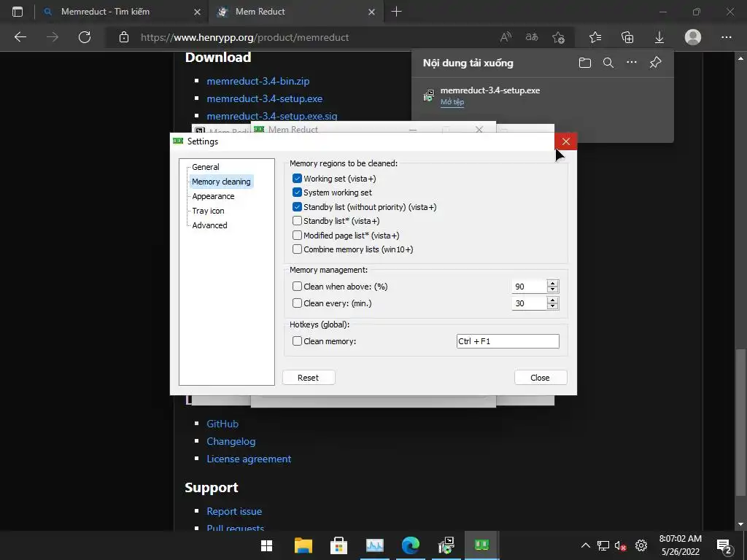Pin the downloads panel

click(656, 63)
